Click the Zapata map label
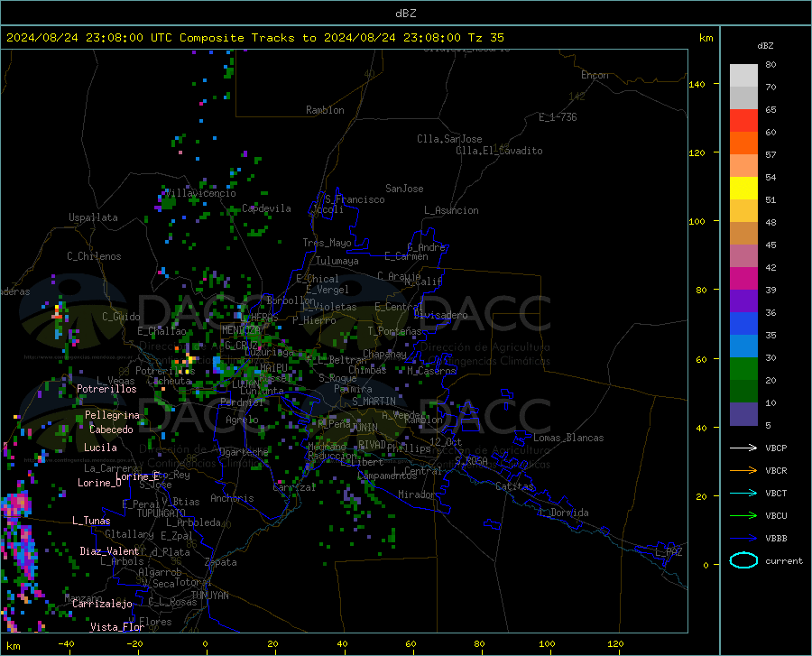 click(x=221, y=562)
